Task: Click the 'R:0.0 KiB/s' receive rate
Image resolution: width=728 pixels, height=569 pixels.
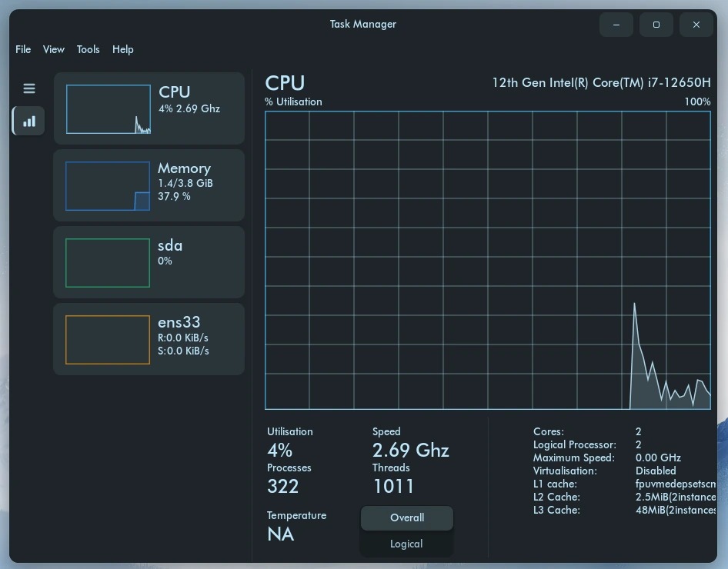Action: pyautogui.click(x=183, y=338)
